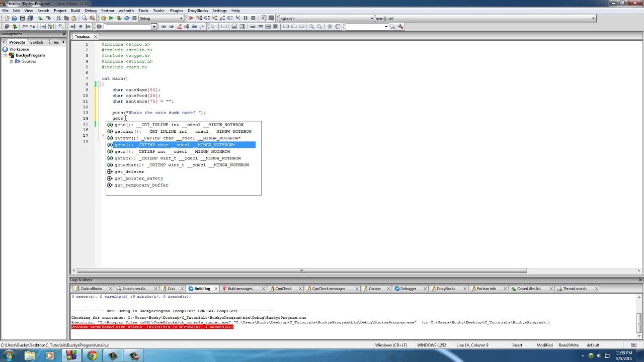Open the Plugins menu

pyautogui.click(x=177, y=11)
